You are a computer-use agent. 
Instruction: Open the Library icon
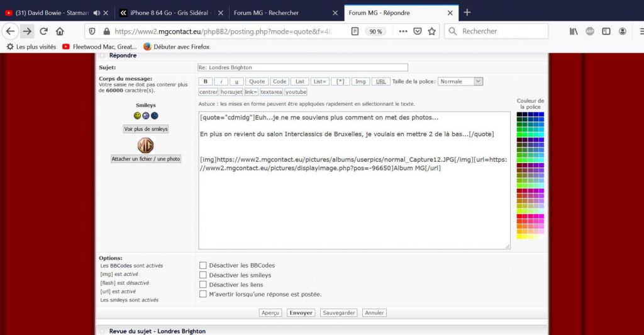point(574,31)
